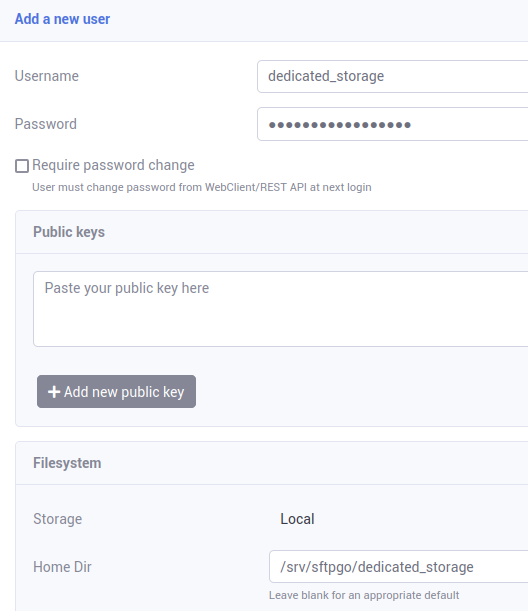Click the Home Dir label
528x611 pixels.
click(62, 567)
